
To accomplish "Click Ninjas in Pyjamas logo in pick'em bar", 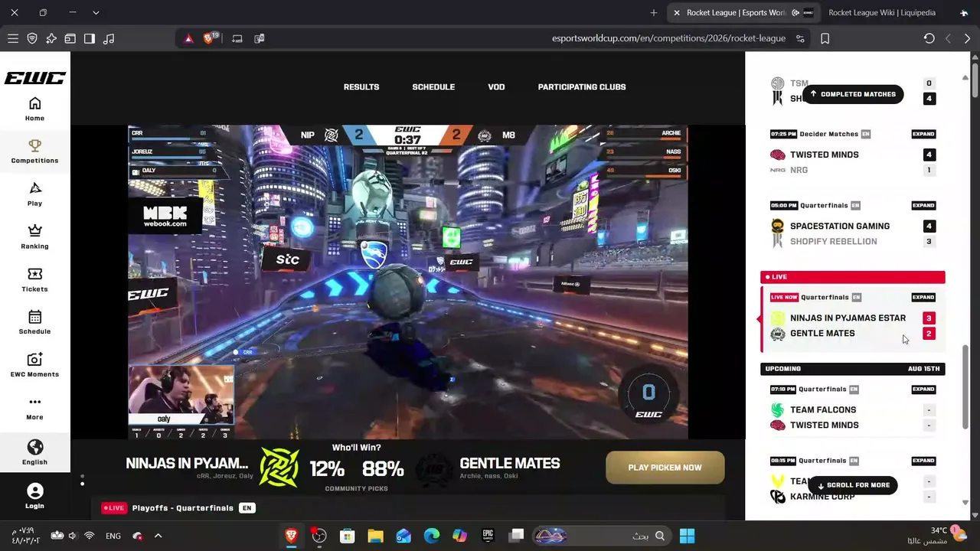I will [x=279, y=468].
